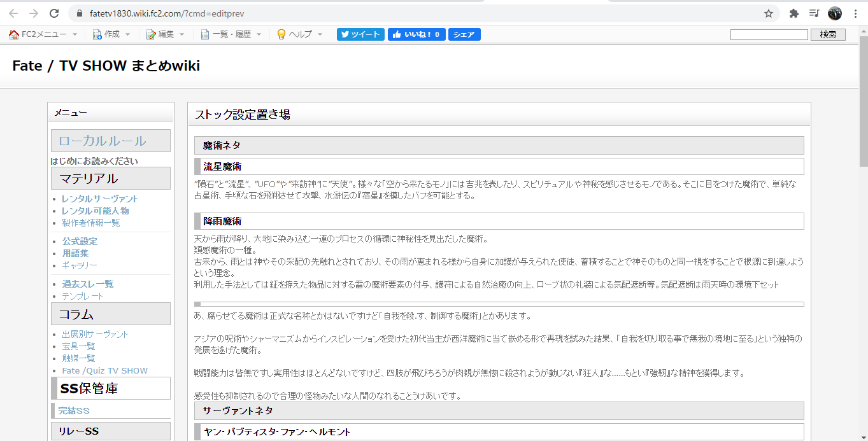Click the site padlock icon

80,13
